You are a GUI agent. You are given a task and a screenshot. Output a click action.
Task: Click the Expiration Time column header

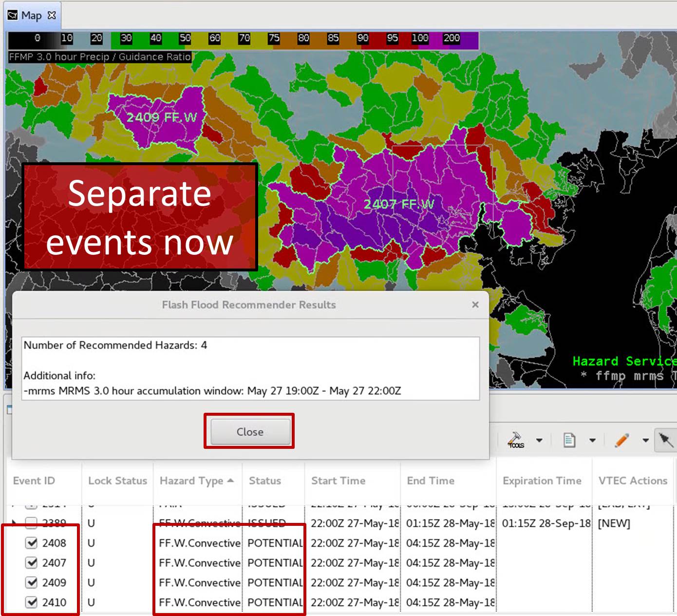[542, 481]
